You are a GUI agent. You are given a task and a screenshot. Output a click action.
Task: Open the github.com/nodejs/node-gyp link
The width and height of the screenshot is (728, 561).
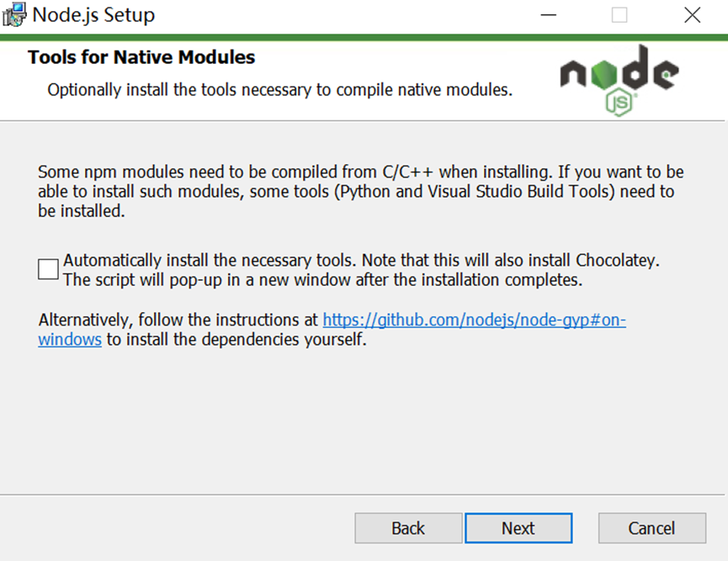coord(474,320)
